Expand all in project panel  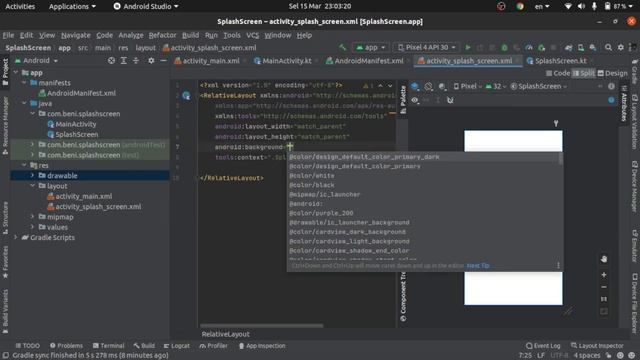tap(124, 60)
